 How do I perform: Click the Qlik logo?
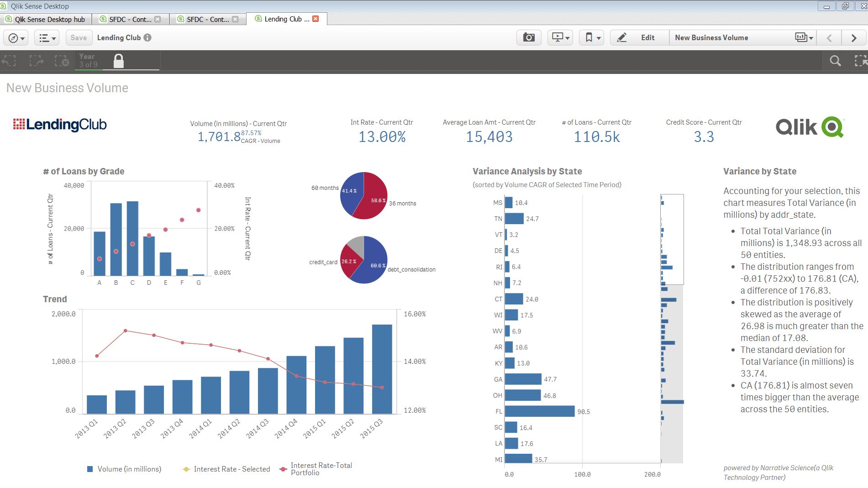click(810, 126)
